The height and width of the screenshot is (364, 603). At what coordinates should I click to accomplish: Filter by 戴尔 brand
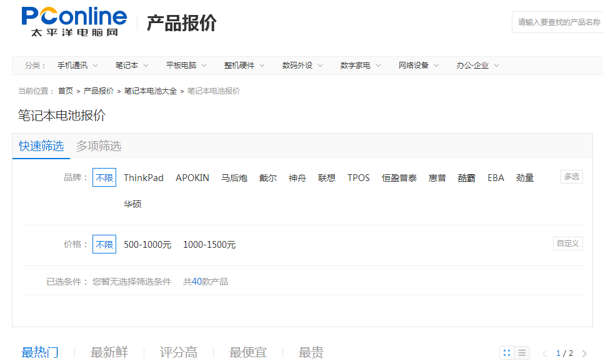point(267,178)
